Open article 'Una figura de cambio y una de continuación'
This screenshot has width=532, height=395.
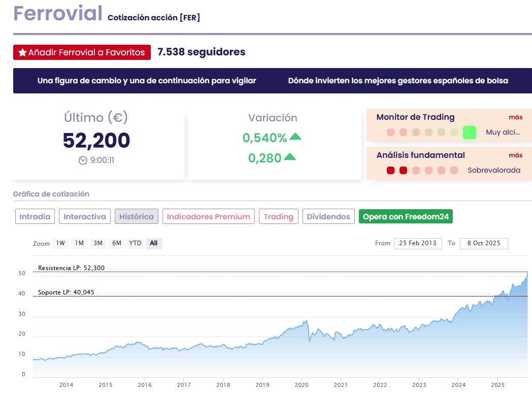click(x=147, y=81)
